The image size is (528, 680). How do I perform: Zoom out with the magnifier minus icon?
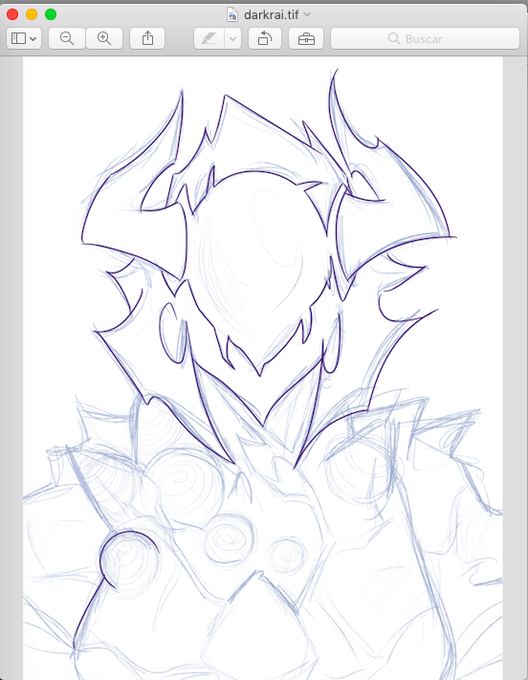point(67,39)
